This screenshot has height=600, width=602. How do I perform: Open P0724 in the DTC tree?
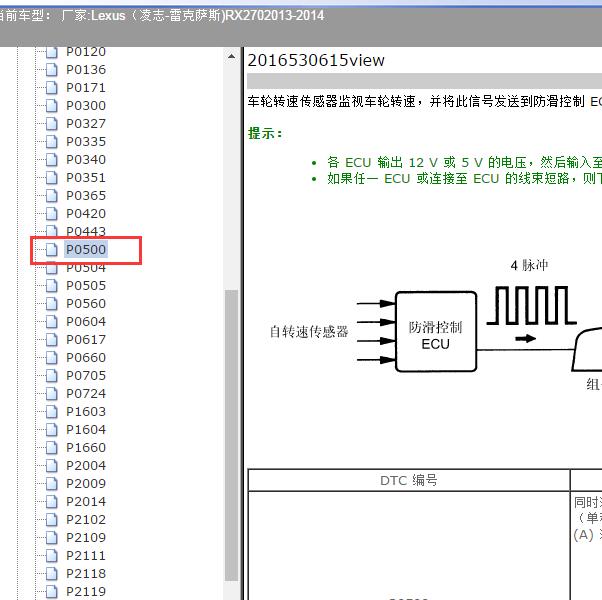pos(86,393)
